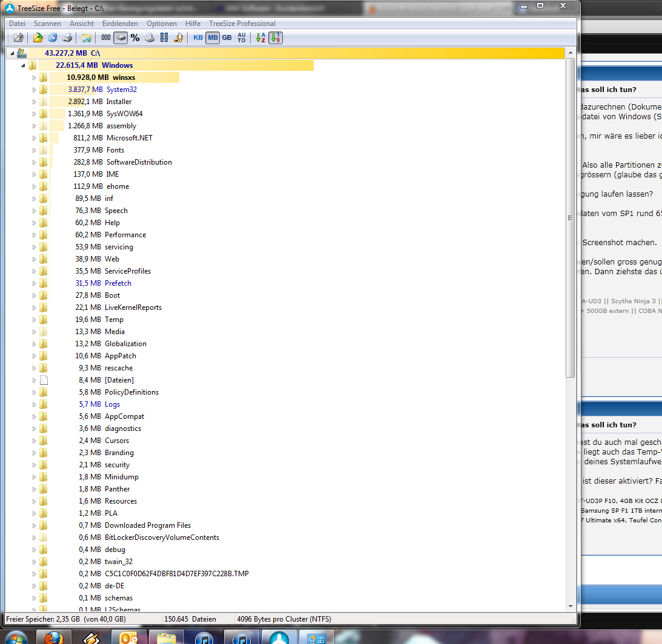Expand the System32 folder

click(x=34, y=90)
